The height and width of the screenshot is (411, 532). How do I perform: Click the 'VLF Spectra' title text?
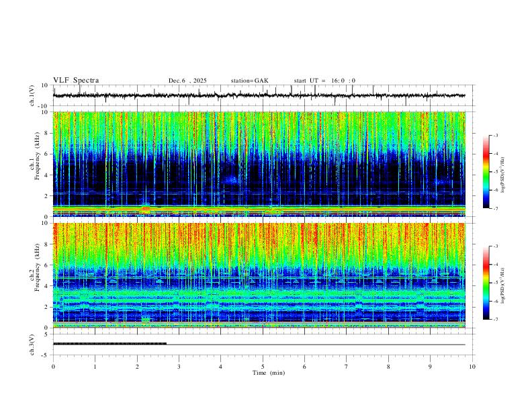76,81
